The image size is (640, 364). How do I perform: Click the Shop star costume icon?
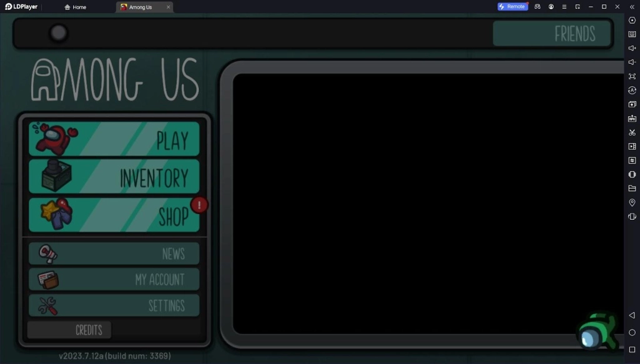57,214
